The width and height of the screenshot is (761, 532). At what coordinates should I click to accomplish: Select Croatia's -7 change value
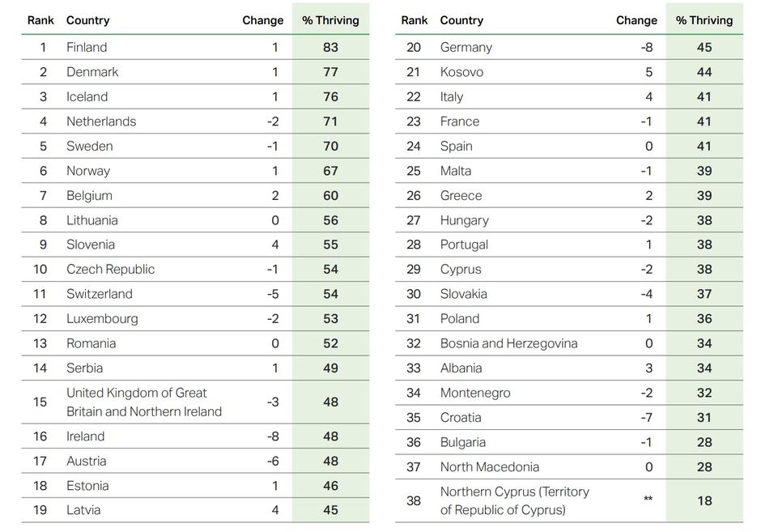click(x=646, y=418)
